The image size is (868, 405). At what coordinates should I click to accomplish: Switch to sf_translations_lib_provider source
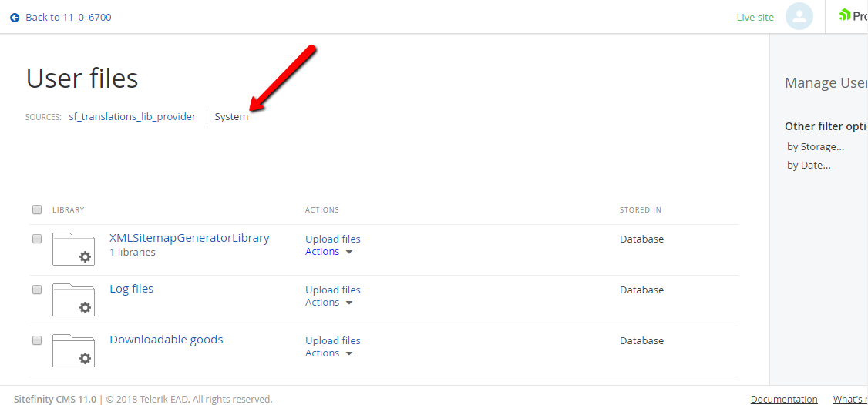[x=133, y=117]
